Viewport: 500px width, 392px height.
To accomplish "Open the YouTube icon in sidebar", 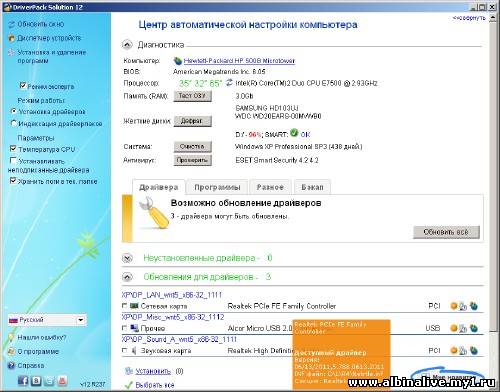I will coord(62,380).
